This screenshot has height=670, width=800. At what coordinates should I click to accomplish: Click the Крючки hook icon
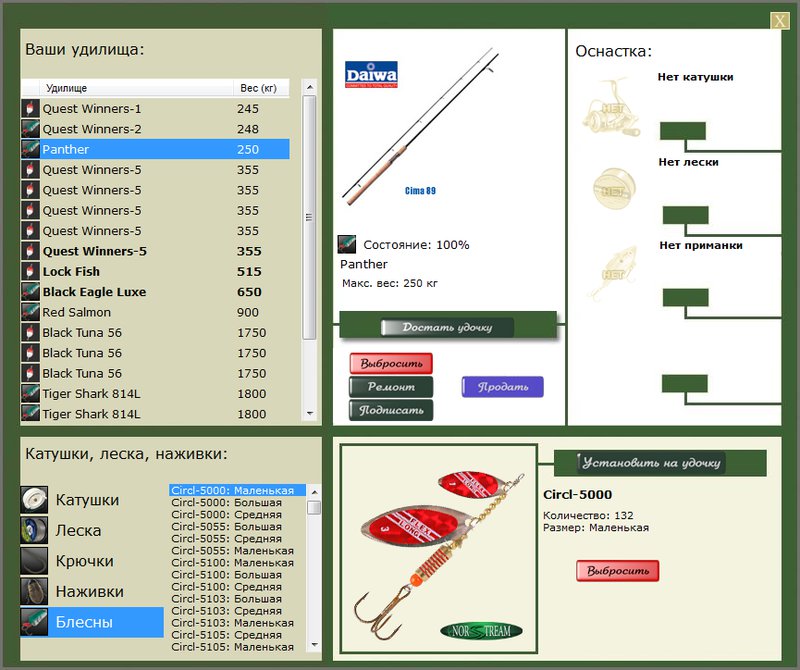pyautogui.click(x=34, y=561)
